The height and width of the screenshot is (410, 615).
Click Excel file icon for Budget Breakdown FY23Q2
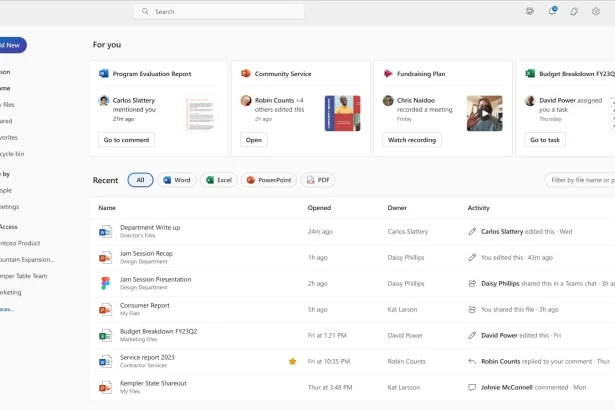[x=105, y=335]
